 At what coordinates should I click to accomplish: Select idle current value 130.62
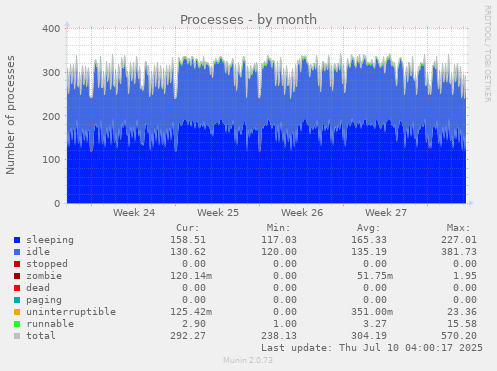click(188, 252)
